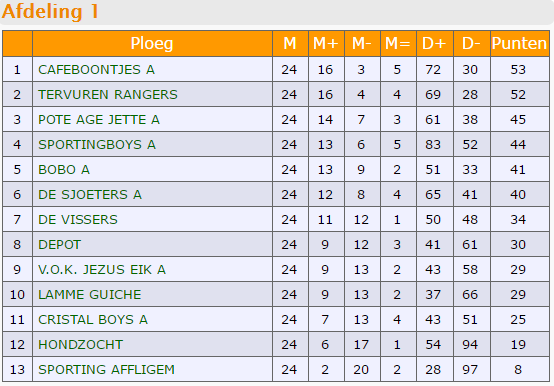Open the V.O.K. JEZUS EIK A link
Viewport: 554px width, 386px height.
point(102,270)
